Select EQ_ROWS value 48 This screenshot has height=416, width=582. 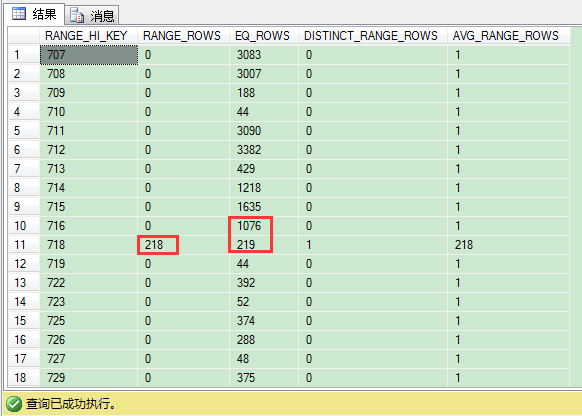pos(264,358)
